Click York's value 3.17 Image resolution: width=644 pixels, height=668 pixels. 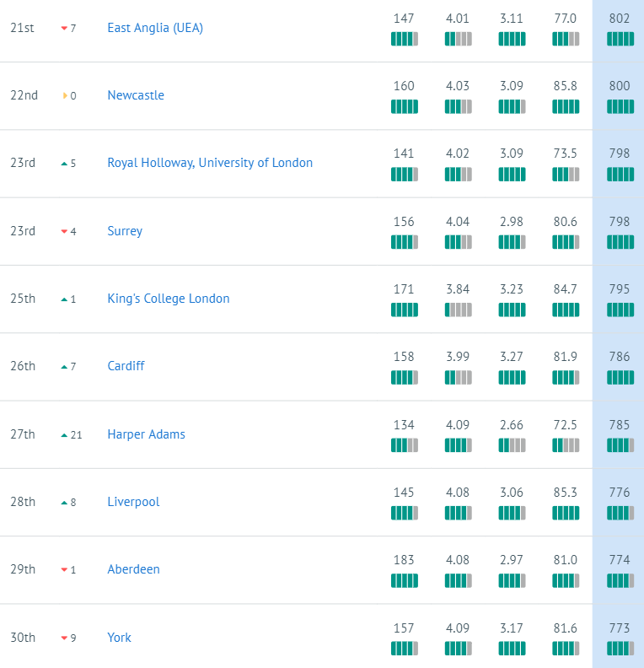coord(511,628)
